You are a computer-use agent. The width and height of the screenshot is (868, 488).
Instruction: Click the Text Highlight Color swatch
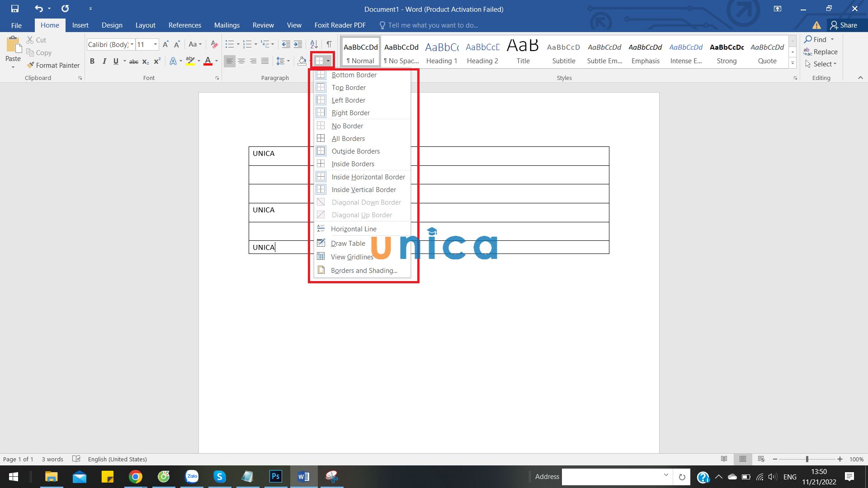(x=190, y=61)
